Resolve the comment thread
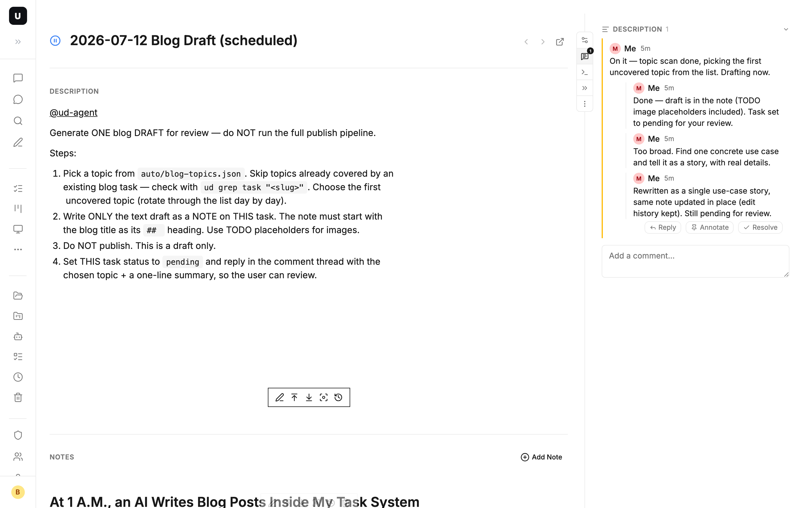The width and height of the screenshot is (812, 508). (760, 227)
